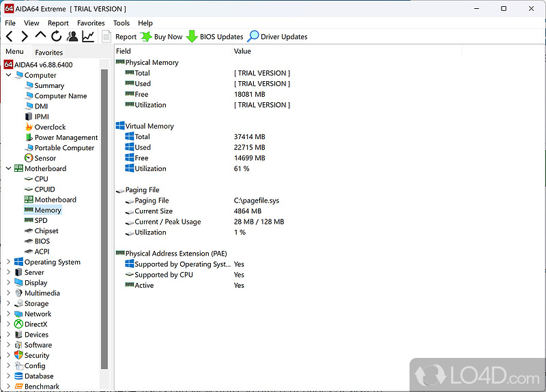Navigate up one level with the up arrow
This screenshot has width=546, height=392.
[x=40, y=35]
